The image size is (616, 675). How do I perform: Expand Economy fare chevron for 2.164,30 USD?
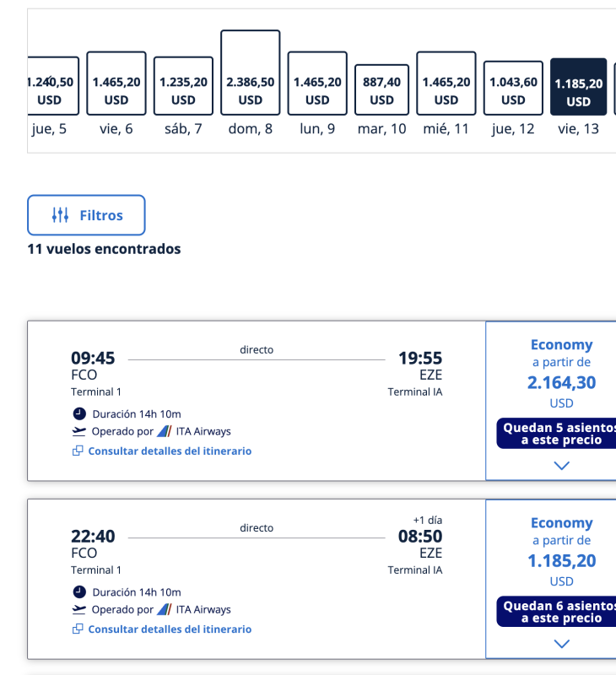pos(561,466)
